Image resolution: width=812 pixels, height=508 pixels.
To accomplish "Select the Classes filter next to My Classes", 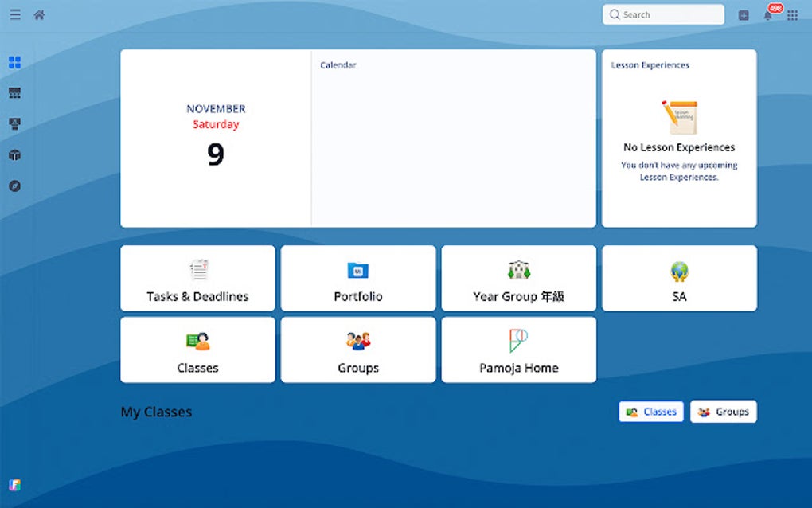I will [x=650, y=412].
